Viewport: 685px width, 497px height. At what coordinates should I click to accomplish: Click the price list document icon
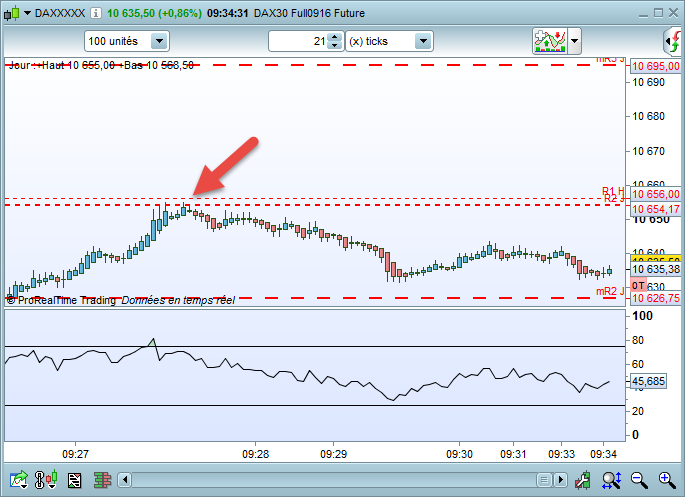click(75, 480)
